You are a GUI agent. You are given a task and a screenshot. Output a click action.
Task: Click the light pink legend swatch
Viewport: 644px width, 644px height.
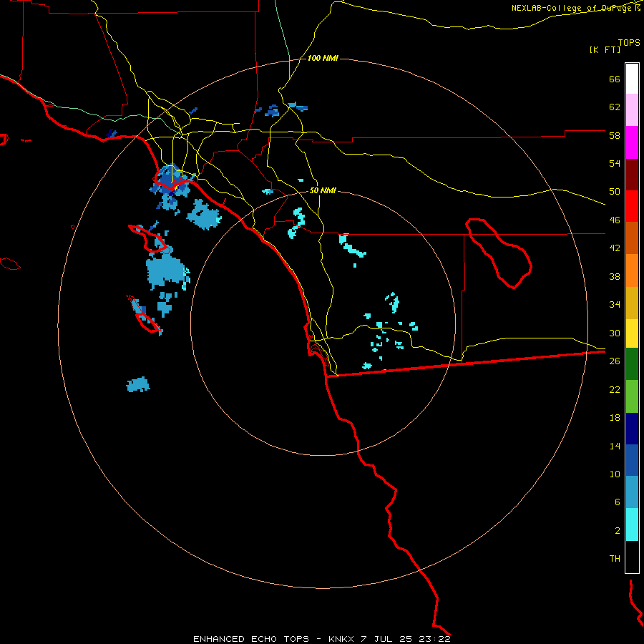(x=632, y=109)
